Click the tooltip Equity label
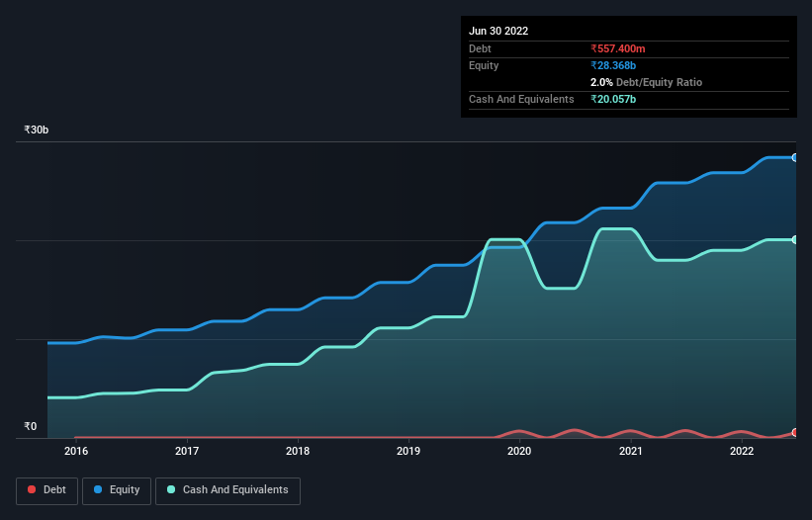812x520 pixels. [x=484, y=65]
